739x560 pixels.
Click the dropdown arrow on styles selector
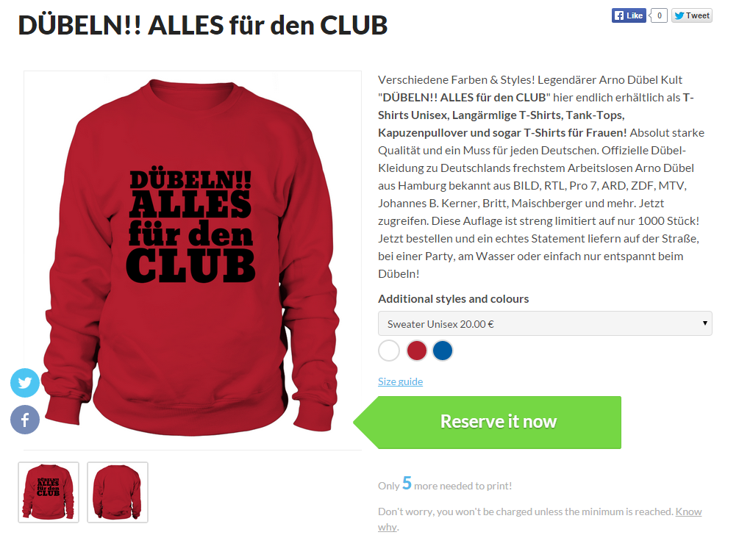pyautogui.click(x=705, y=323)
